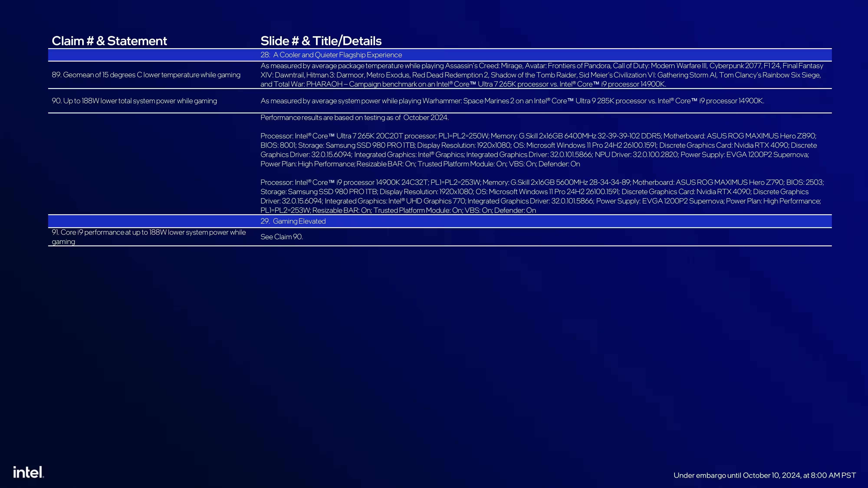Click the Core Ultra 7 265K configuration paragraph
This screenshot has width=868, height=488.
click(x=538, y=150)
